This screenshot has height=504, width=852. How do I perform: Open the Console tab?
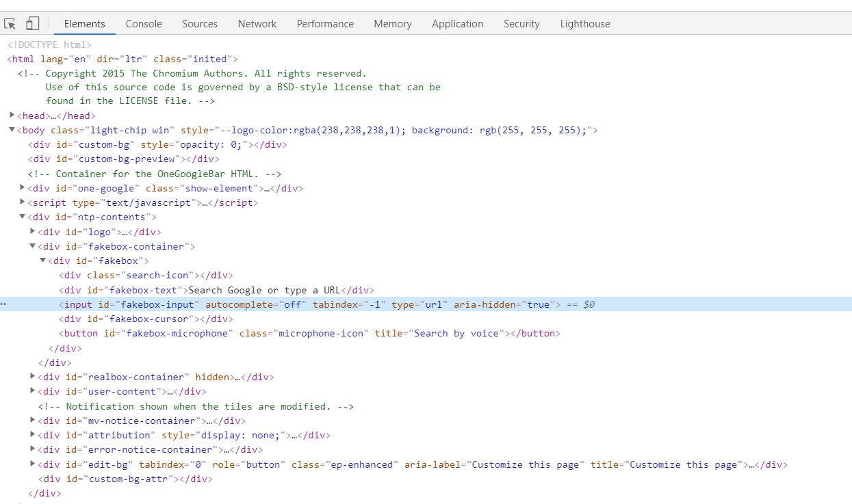(144, 24)
